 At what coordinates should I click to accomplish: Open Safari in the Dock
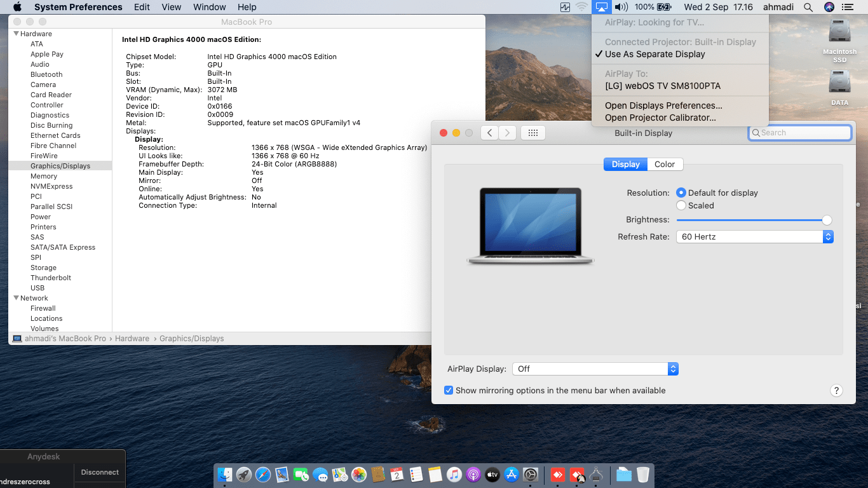coord(263,475)
